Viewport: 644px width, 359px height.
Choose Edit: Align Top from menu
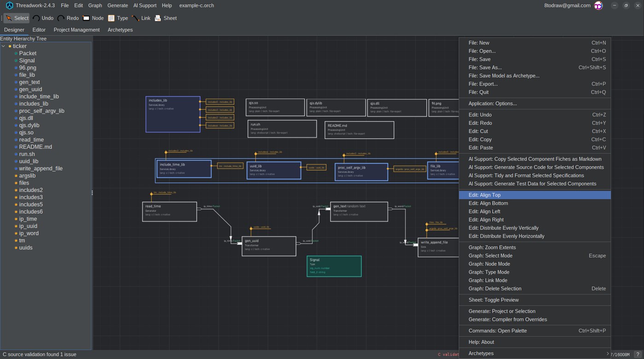(x=535, y=195)
